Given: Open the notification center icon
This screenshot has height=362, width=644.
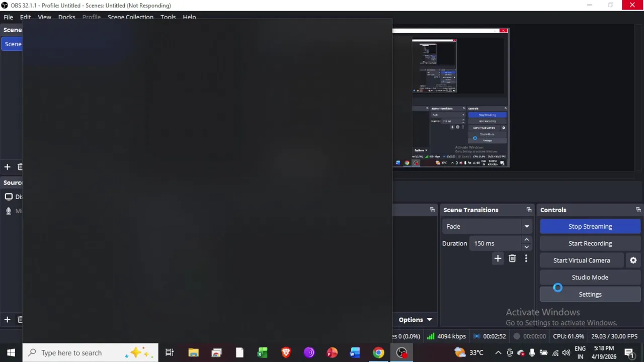Looking at the screenshot, I should click(629, 353).
